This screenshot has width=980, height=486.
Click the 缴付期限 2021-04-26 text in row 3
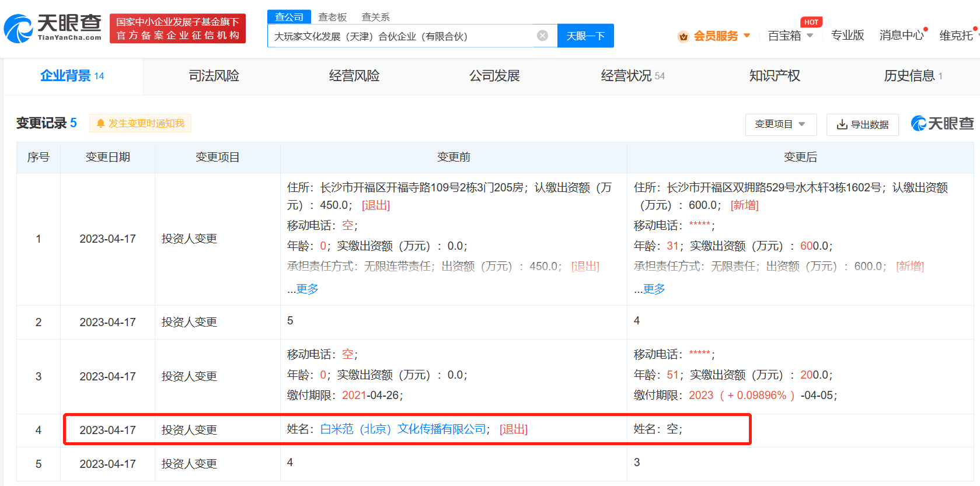pyautogui.click(x=344, y=396)
